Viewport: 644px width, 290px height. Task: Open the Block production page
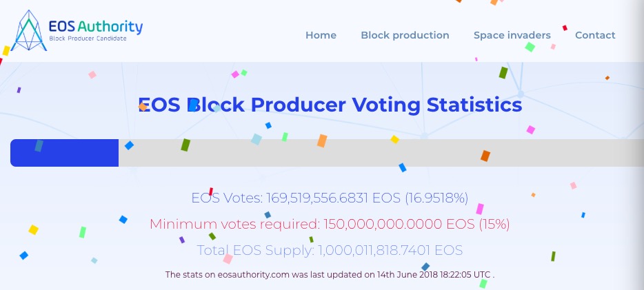click(x=405, y=35)
